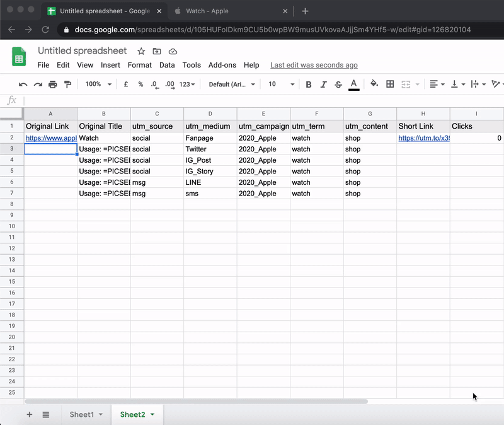504x425 pixels.
Task: Open the View menu
Action: pos(85,65)
